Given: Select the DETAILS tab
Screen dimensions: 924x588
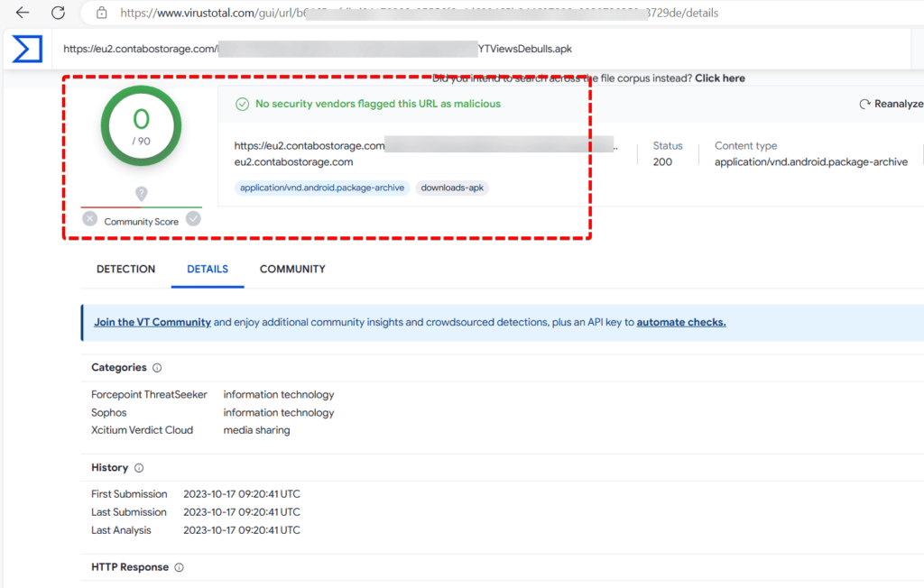Looking at the screenshot, I should (x=208, y=270).
